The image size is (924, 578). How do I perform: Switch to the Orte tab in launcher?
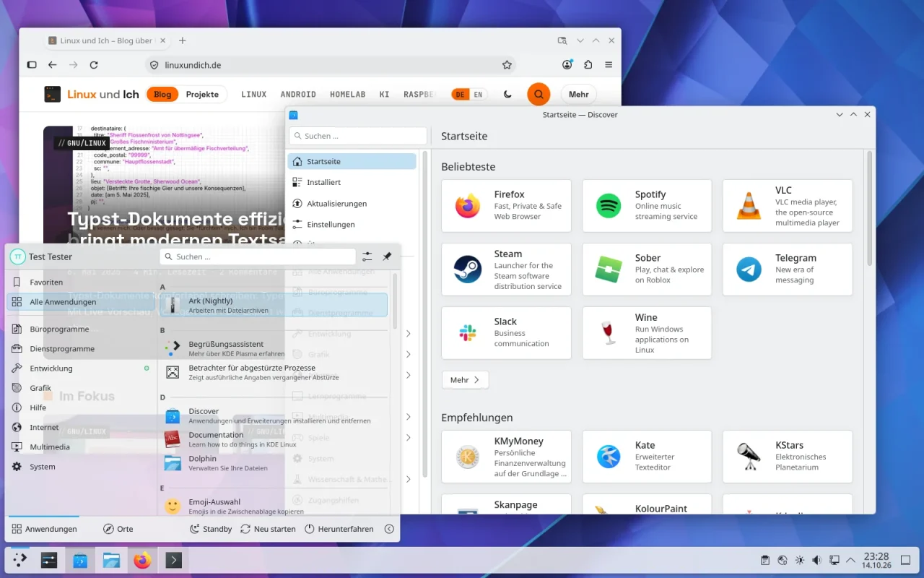coord(118,529)
